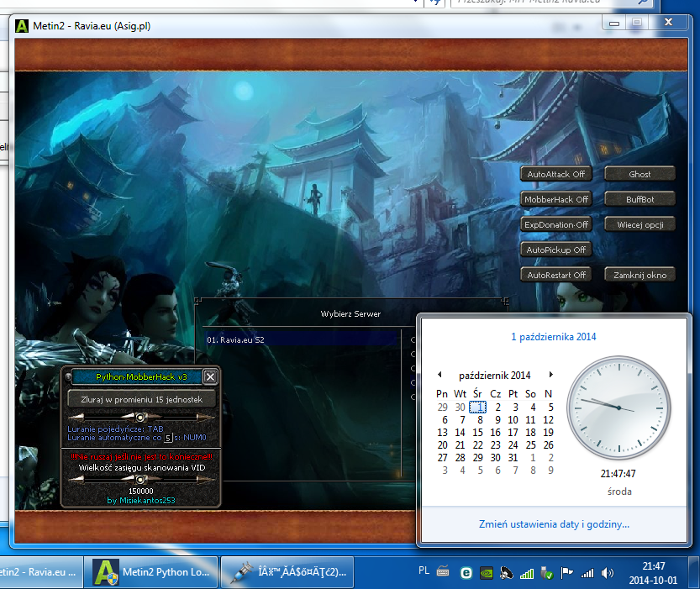Click the safely remove hardware tray icon
This screenshot has width=700, height=589.
(547, 572)
